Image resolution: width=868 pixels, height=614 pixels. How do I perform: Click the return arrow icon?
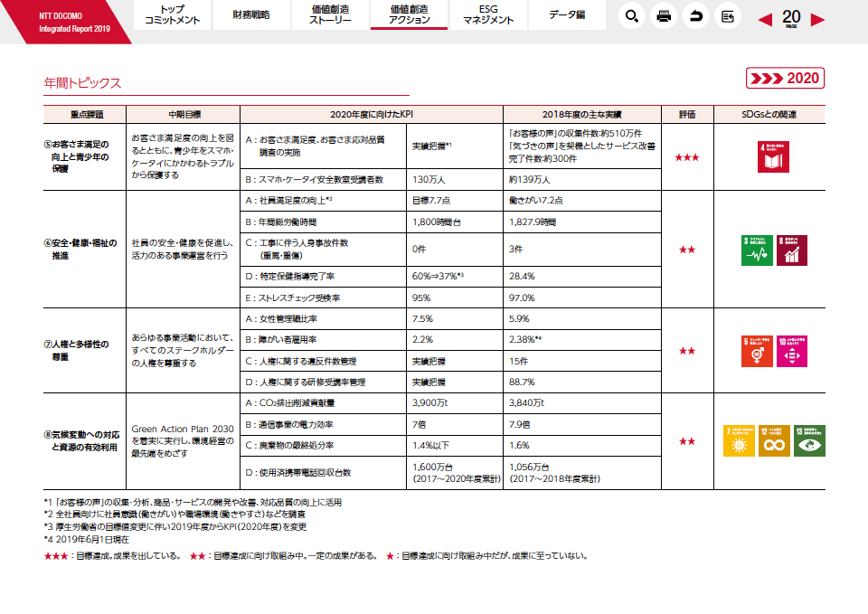tap(696, 16)
